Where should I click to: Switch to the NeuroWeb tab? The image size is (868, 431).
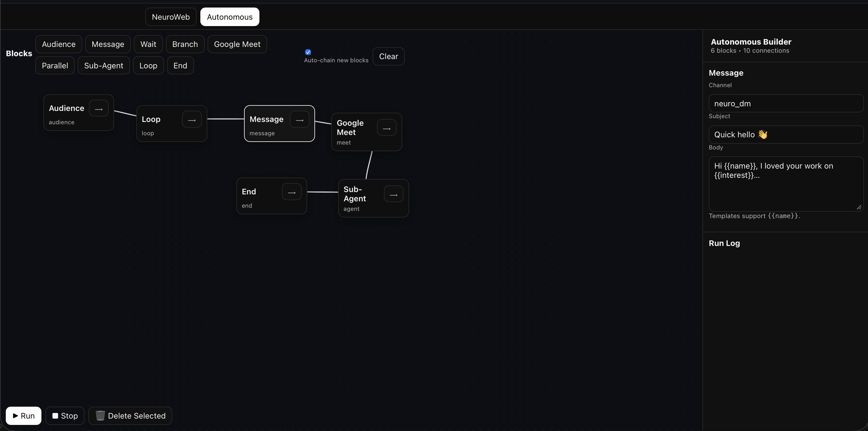point(171,17)
